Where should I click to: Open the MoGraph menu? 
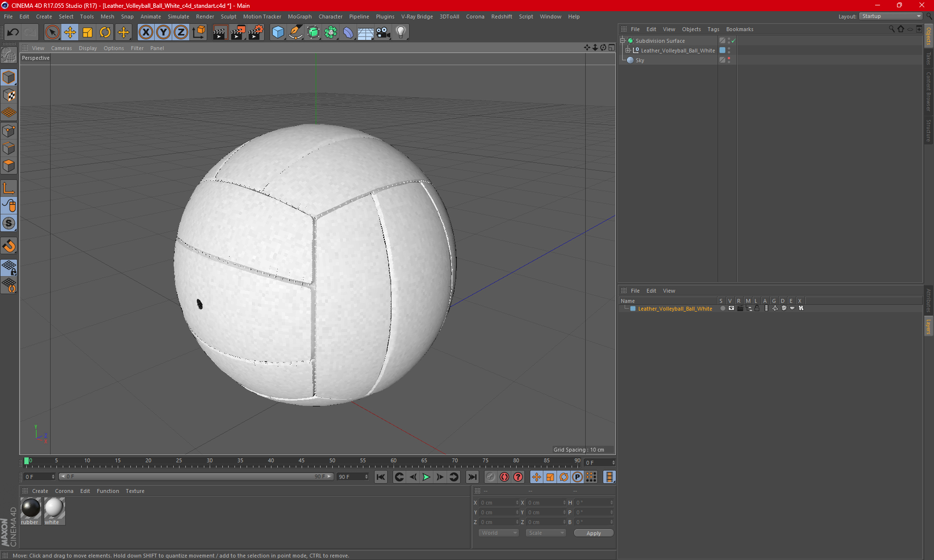tap(300, 17)
